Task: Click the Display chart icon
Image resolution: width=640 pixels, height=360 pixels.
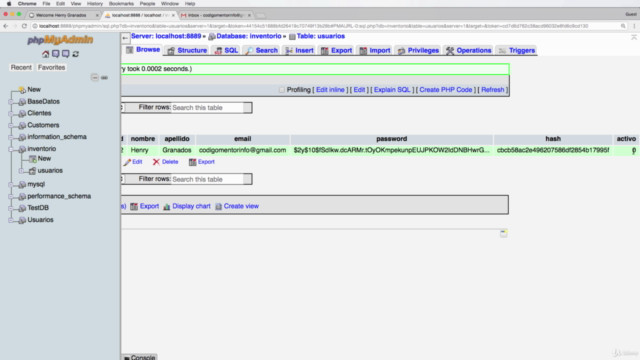Action: [x=167, y=207]
